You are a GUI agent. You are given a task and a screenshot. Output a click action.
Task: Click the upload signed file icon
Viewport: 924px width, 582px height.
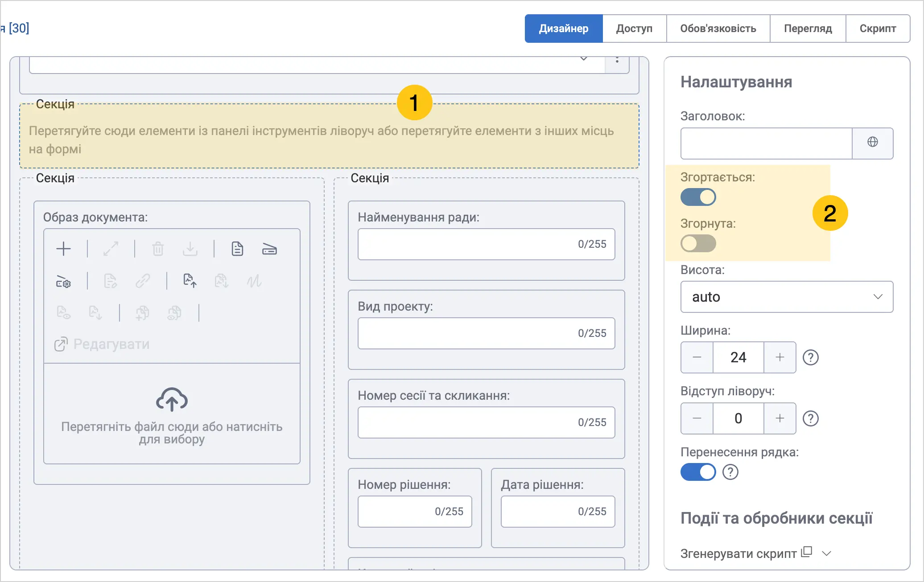(x=190, y=281)
